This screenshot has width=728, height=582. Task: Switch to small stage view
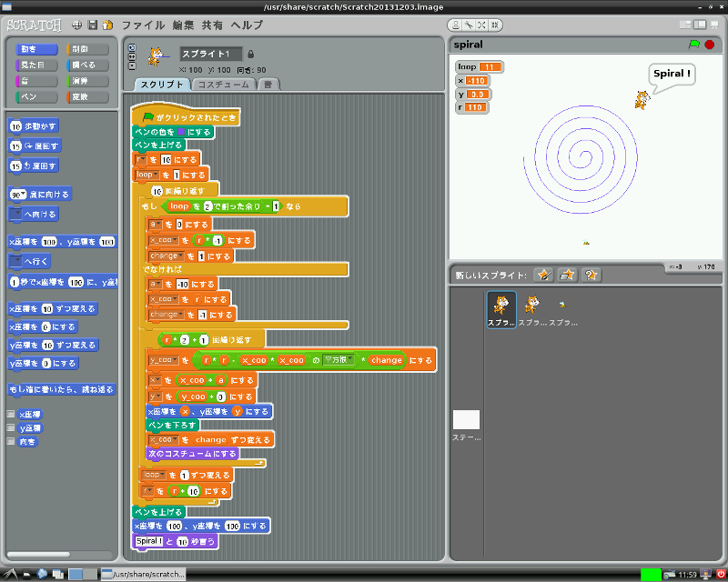click(685, 25)
